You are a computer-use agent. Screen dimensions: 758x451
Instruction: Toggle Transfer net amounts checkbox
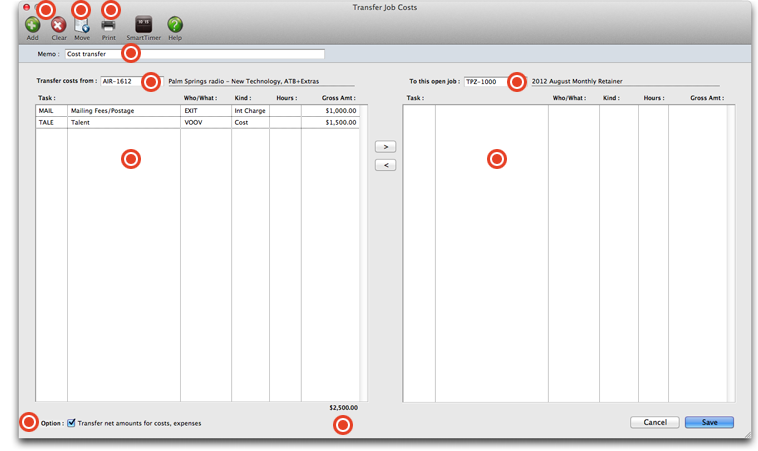71,423
